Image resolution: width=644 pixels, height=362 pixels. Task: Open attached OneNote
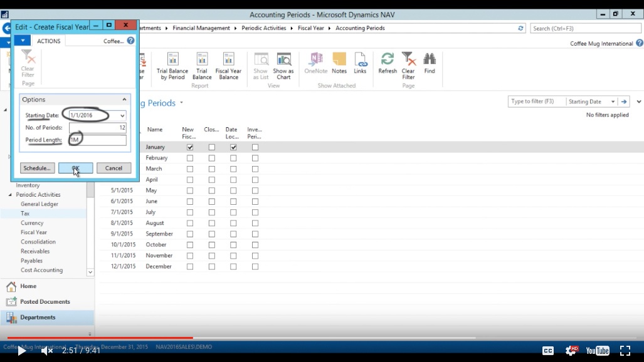click(316, 63)
